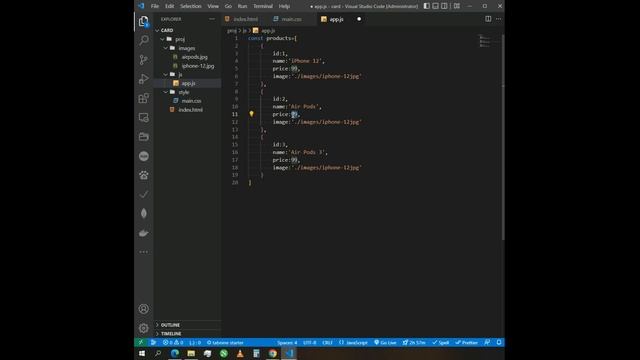Open the paw-shaped extension icon in the activity bar
The height and width of the screenshot is (360, 640).
(144, 175)
